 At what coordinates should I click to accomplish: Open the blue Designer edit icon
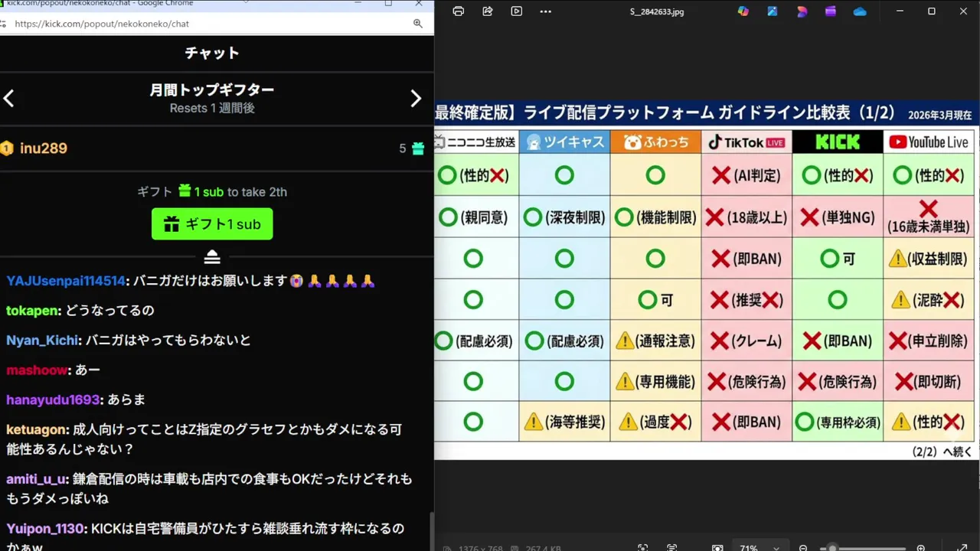(x=773, y=11)
